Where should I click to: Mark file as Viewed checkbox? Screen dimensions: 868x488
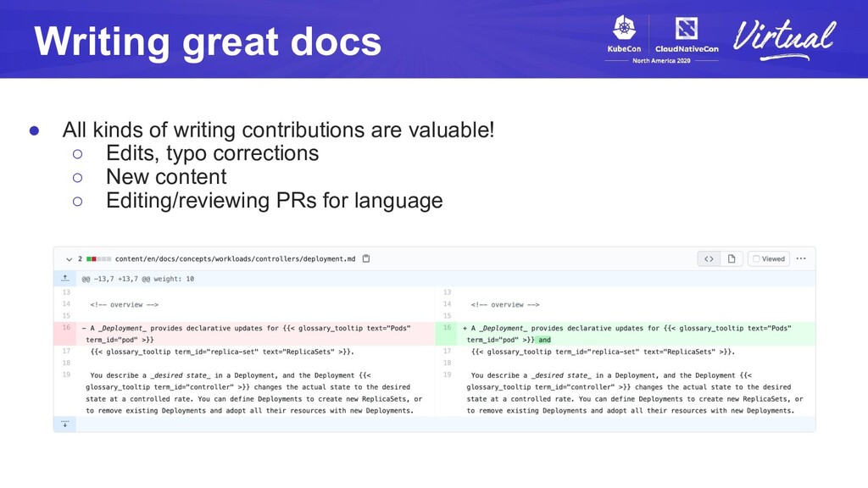point(756,259)
